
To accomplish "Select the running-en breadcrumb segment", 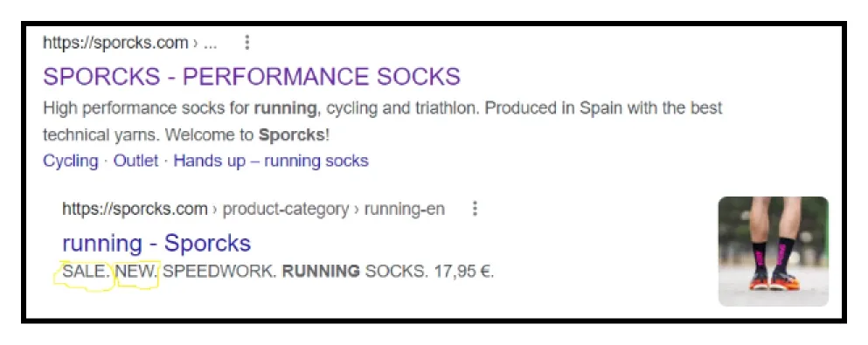I will click(404, 209).
